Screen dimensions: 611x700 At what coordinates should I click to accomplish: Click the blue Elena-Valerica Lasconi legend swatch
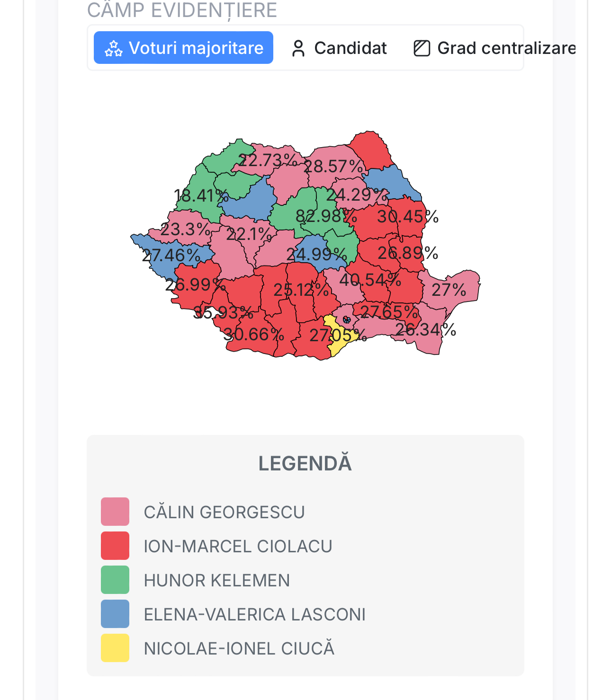coord(115,614)
